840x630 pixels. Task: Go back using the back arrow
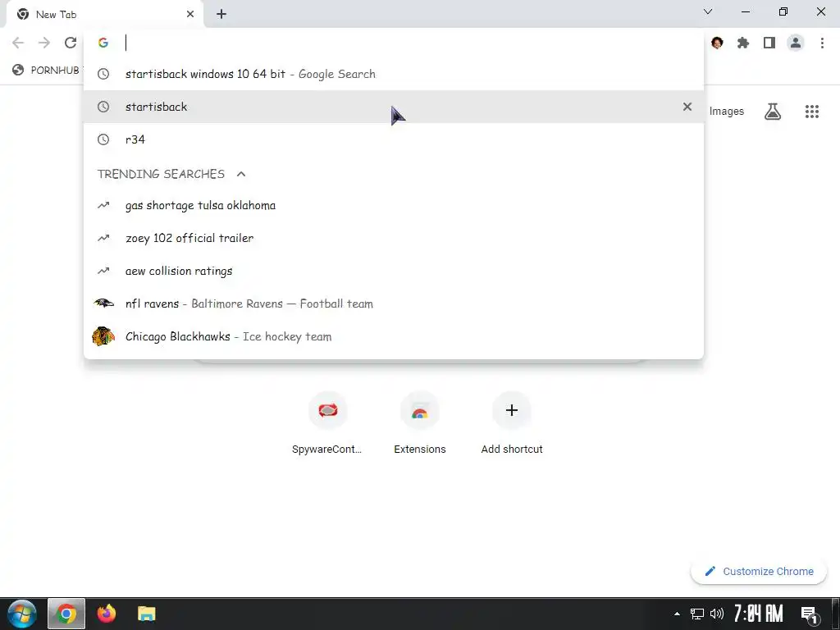pyautogui.click(x=18, y=43)
